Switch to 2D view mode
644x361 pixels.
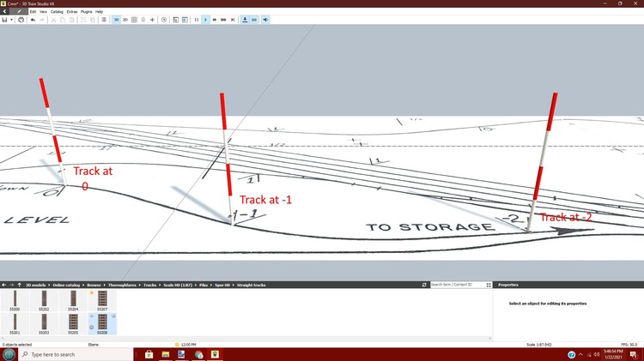tap(125, 19)
